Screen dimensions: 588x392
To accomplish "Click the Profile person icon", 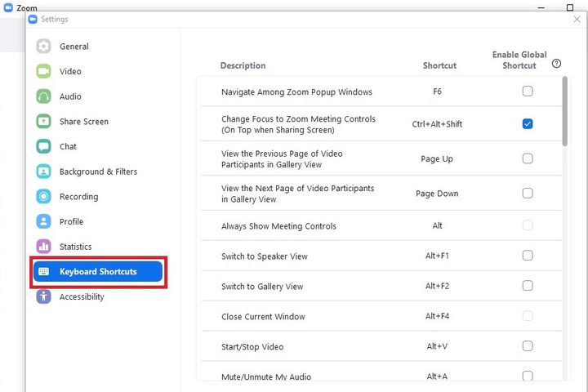I will (x=43, y=221).
